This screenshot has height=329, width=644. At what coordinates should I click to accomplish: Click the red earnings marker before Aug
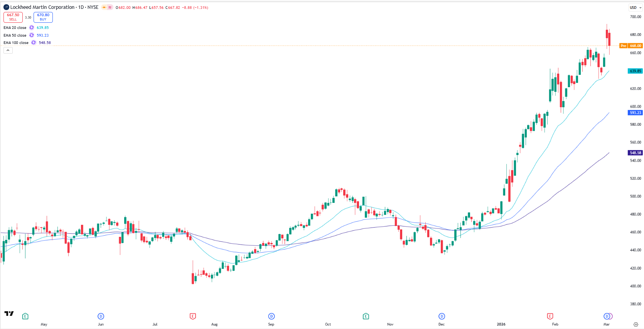pyautogui.click(x=193, y=316)
